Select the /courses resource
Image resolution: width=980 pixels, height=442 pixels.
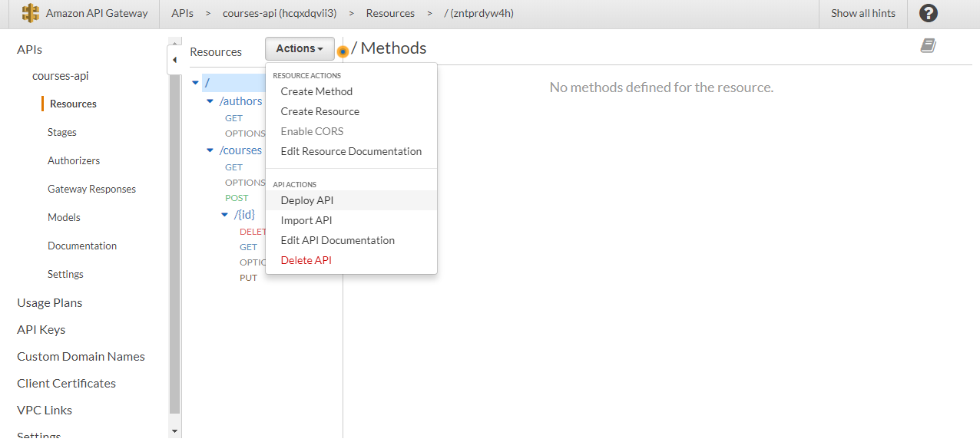click(241, 150)
